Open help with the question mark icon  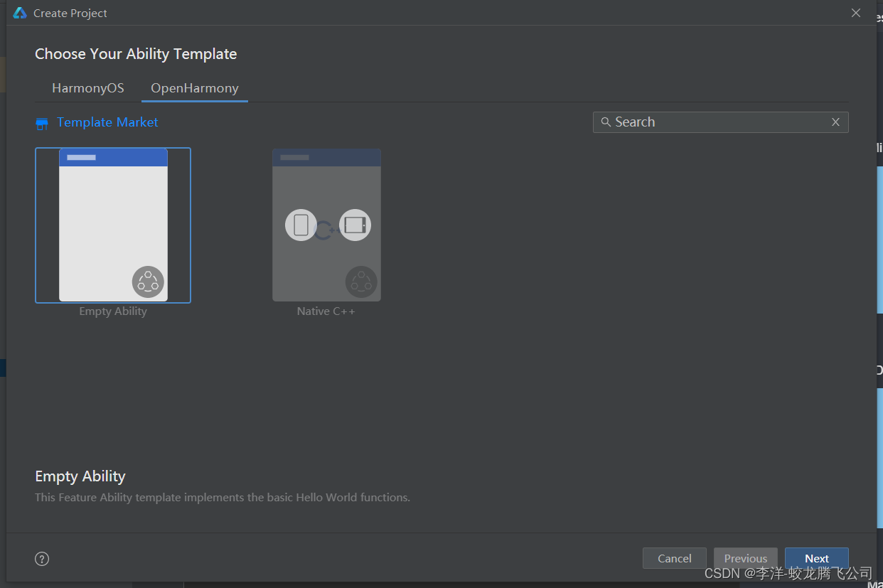pyautogui.click(x=42, y=559)
